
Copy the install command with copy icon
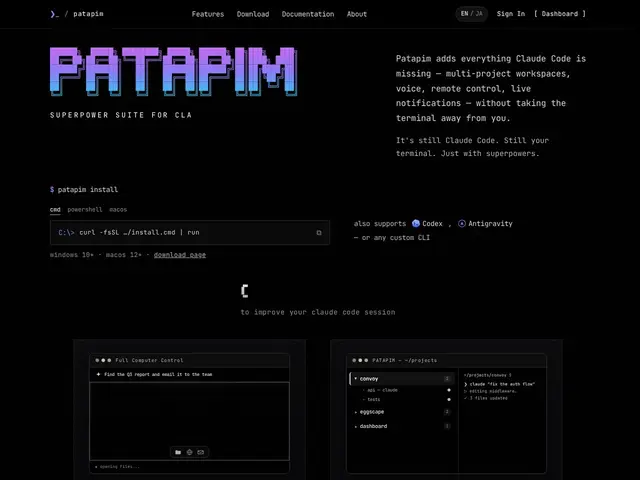pyautogui.click(x=319, y=233)
